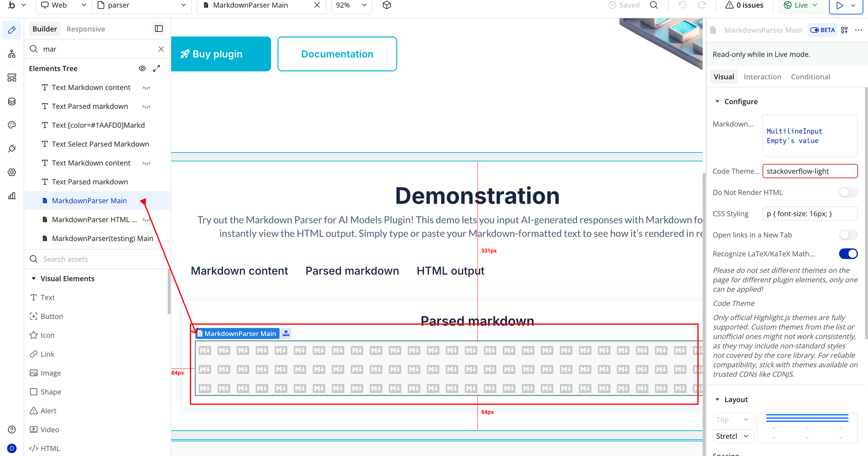Open the 92% zoom dropdown
Image resolution: width=868 pixels, height=456 pixels.
351,5
